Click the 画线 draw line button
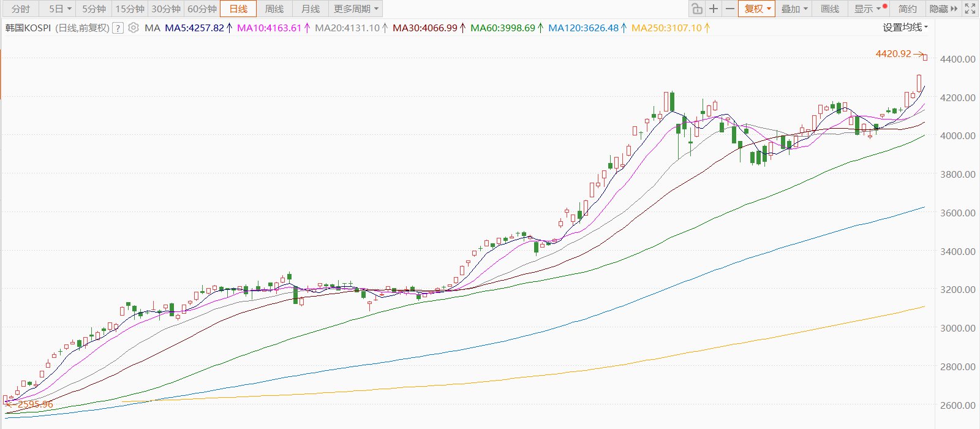The width and height of the screenshot is (980, 429). pos(830,9)
